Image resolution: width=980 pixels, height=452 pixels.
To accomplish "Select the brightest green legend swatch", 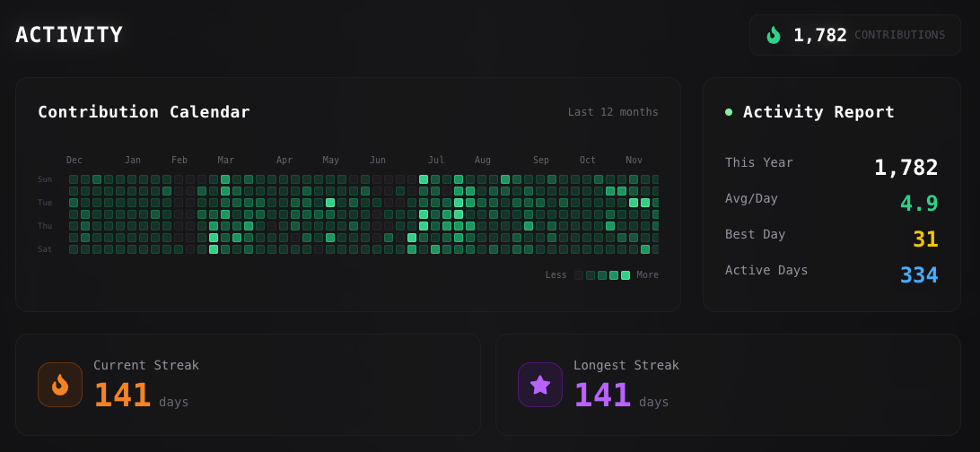I will 626,275.
